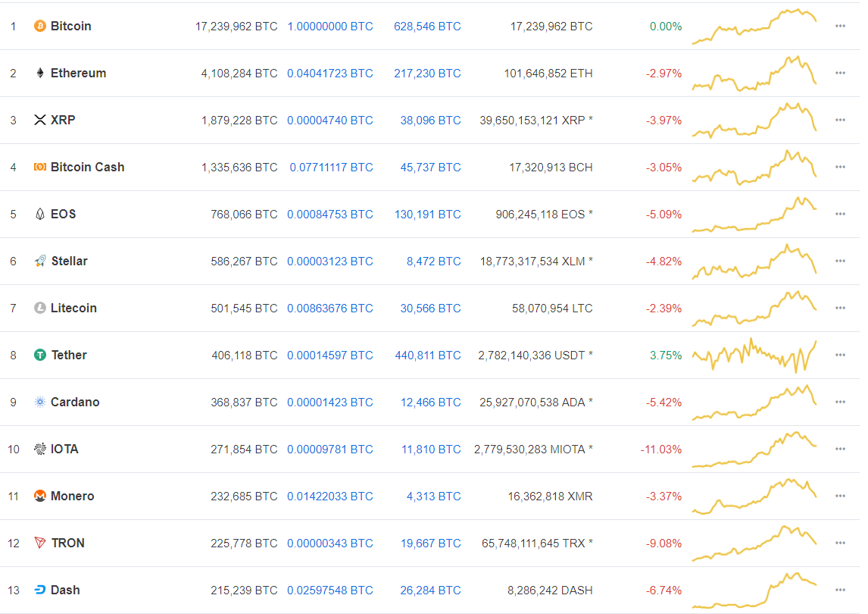Image resolution: width=868 pixels, height=614 pixels.
Task: Click the Stellar rocket logo icon
Action: (40, 261)
